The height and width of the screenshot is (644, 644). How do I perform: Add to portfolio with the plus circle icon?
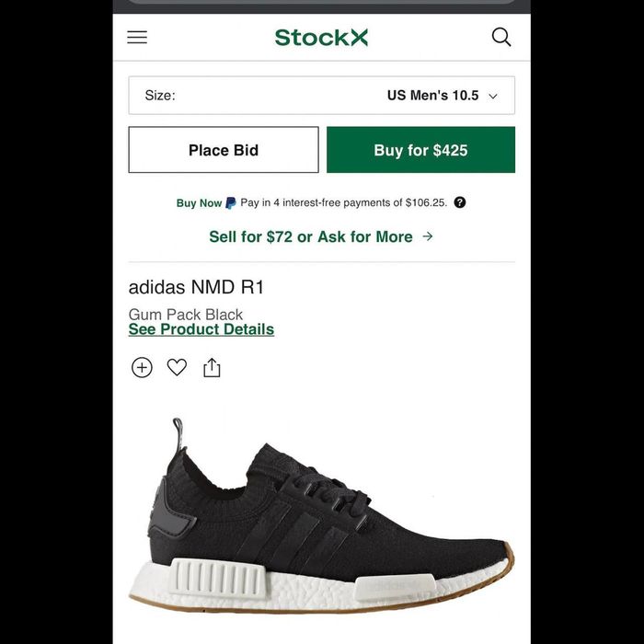142,367
